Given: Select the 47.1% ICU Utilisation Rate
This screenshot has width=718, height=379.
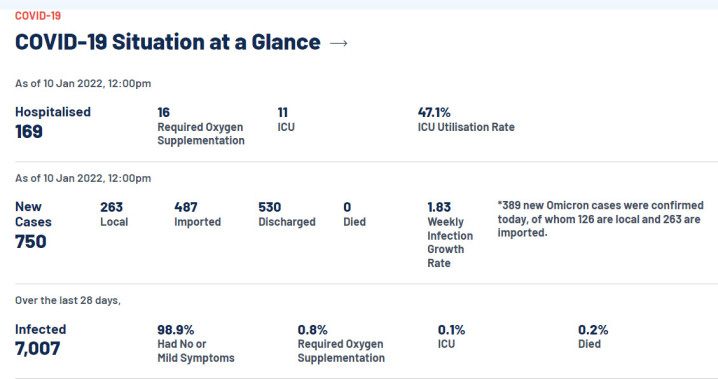Looking at the screenshot, I should coord(466,119).
